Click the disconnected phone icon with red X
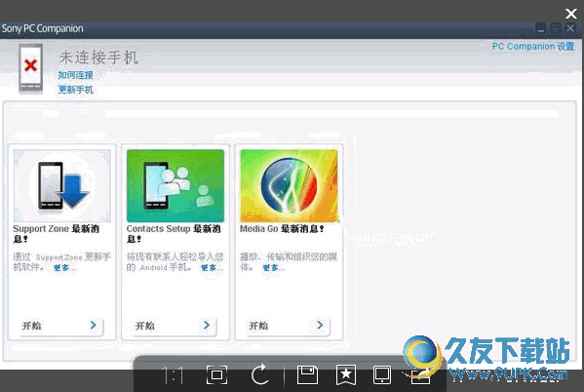584x392 pixels. tap(30, 68)
